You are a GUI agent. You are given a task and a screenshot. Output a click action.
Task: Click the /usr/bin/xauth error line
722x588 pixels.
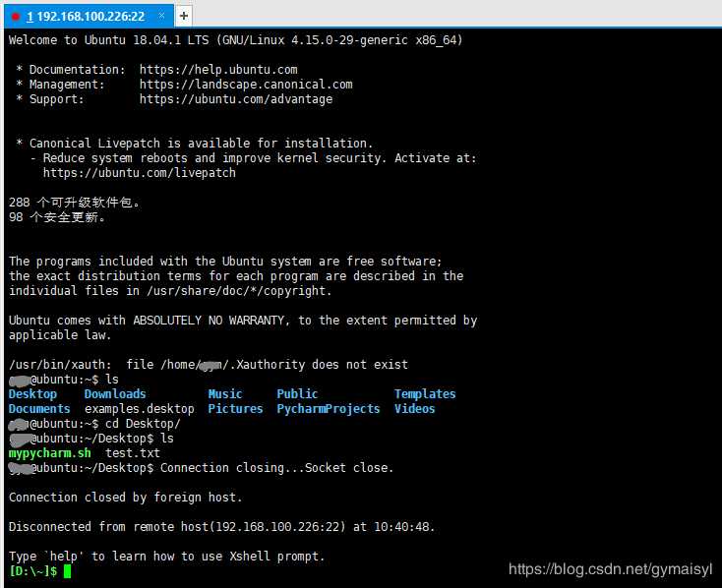tap(209, 365)
